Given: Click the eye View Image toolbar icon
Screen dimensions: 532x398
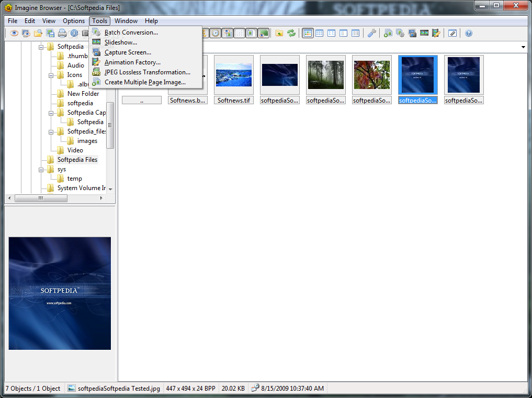Looking at the screenshot, I should (x=14, y=34).
